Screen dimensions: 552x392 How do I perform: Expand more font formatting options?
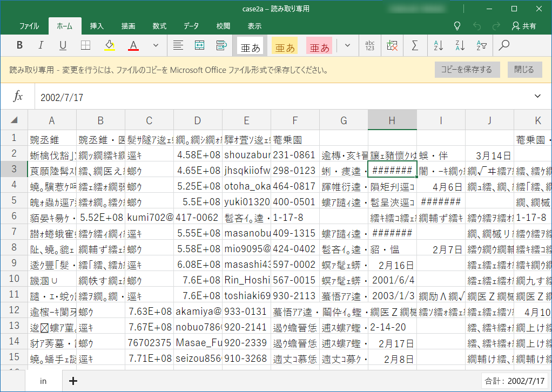(x=156, y=45)
